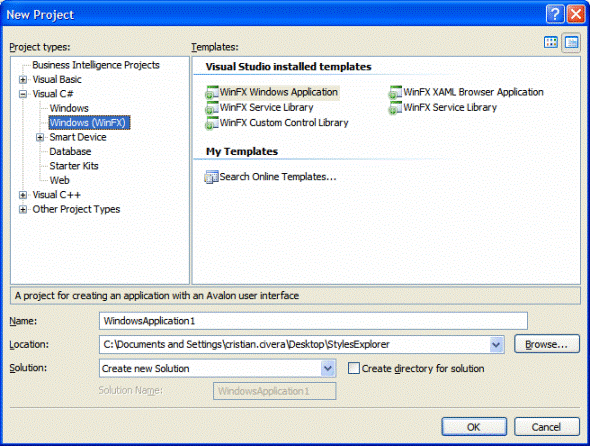This screenshot has width=590, height=446.
Task: Click the Cancel button
Action: point(546,426)
